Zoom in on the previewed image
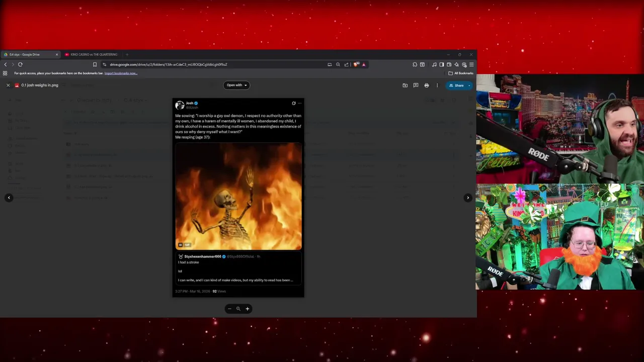Screen dimensions: 644x362 pos(247,309)
